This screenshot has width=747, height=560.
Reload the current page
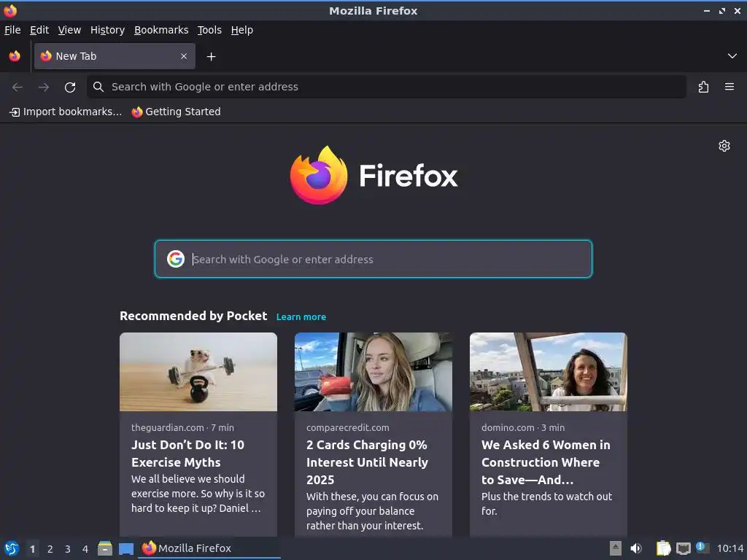point(70,87)
